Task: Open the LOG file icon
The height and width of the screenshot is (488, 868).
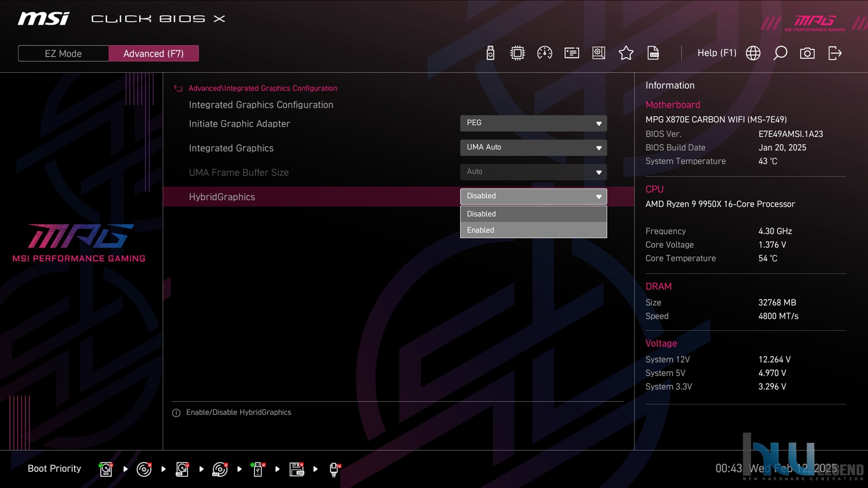Action: pos(653,53)
